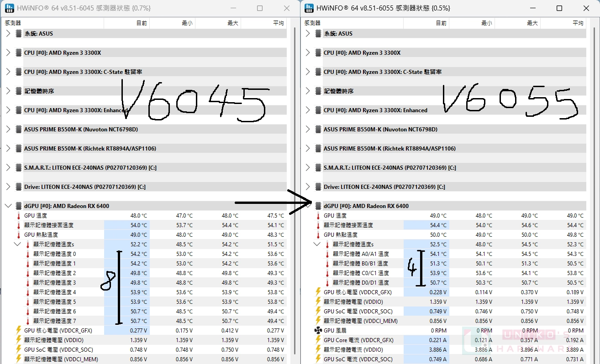Click the 顯示記憶體溫度 7 thermometer icon in the 6045 window
Viewport: 600px width, 364px height.
(28, 321)
